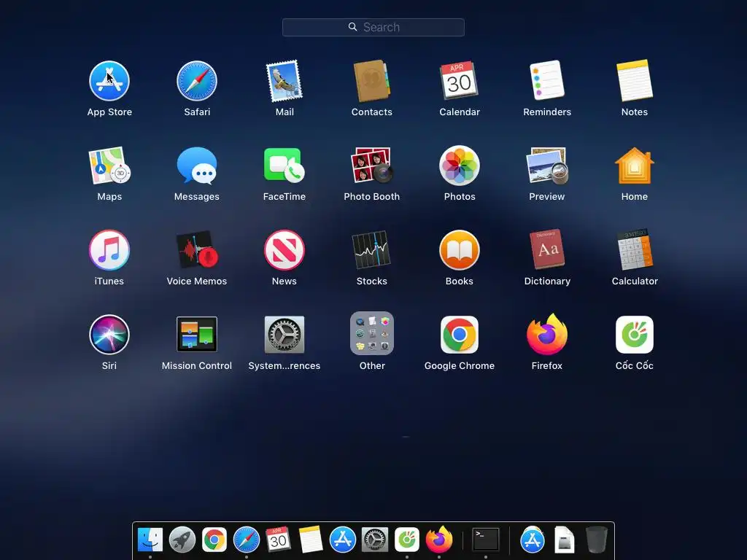
Task: Click the Launchpad Search field
Action: pos(373,27)
